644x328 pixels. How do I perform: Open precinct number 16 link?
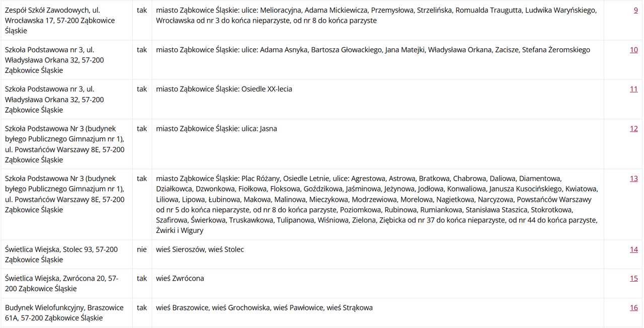633,308
